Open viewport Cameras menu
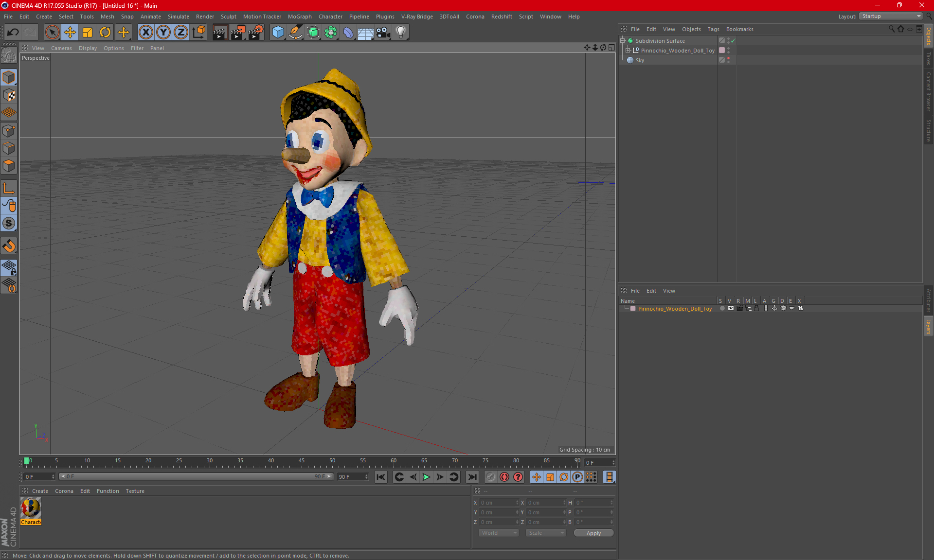The width and height of the screenshot is (934, 560). [61, 48]
